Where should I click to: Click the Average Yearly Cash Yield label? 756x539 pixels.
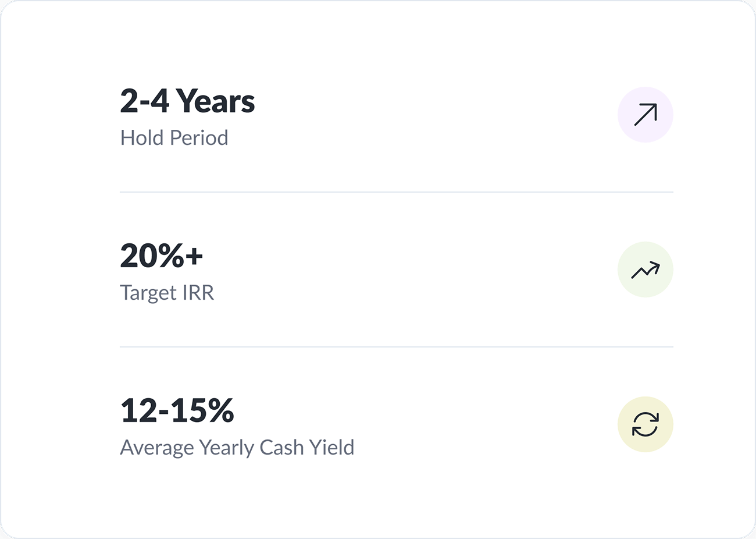click(x=237, y=448)
